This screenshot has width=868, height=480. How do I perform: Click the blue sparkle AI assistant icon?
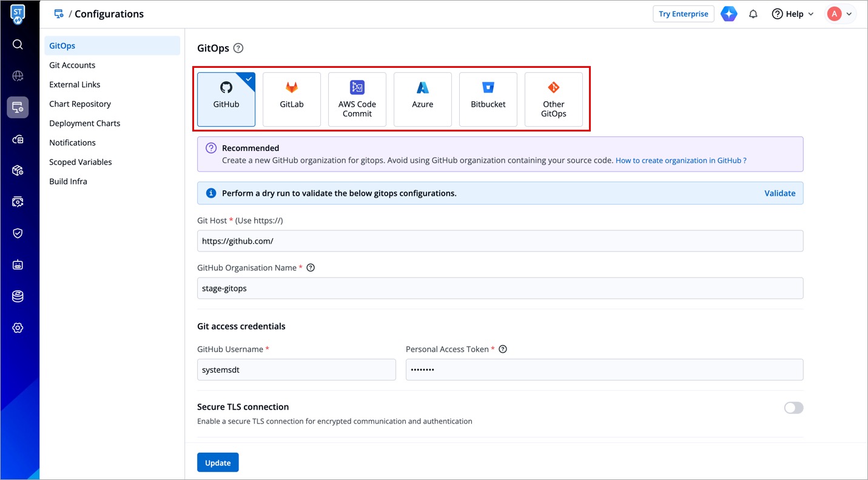coord(728,14)
